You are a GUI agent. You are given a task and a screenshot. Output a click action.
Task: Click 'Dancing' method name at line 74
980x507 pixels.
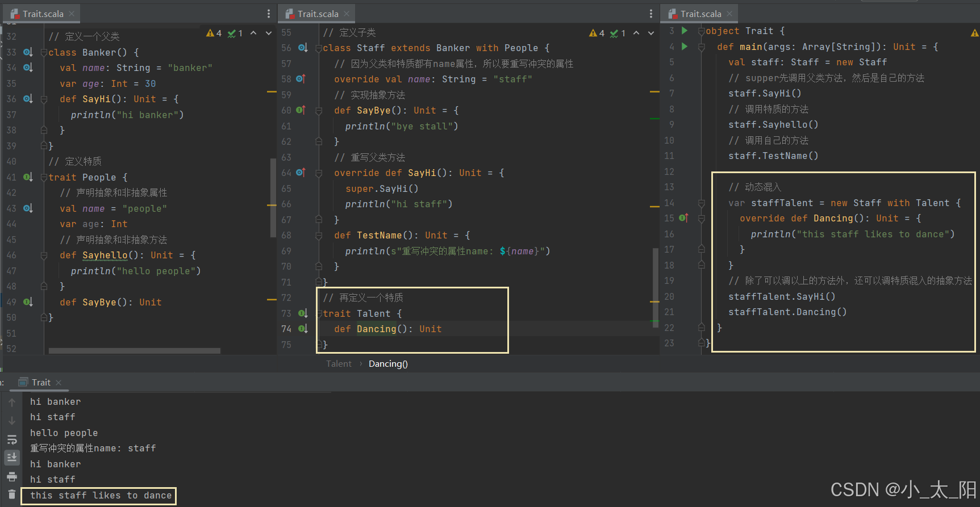pyautogui.click(x=377, y=329)
